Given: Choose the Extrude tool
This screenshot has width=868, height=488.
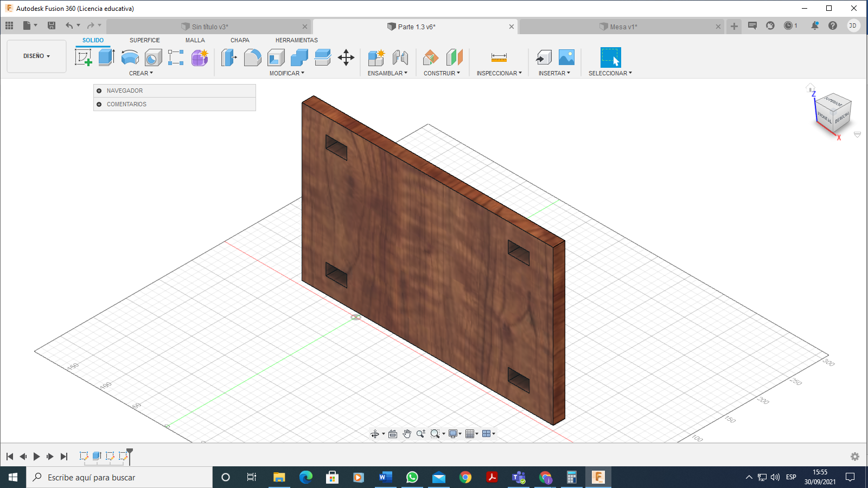Looking at the screenshot, I should [x=106, y=57].
